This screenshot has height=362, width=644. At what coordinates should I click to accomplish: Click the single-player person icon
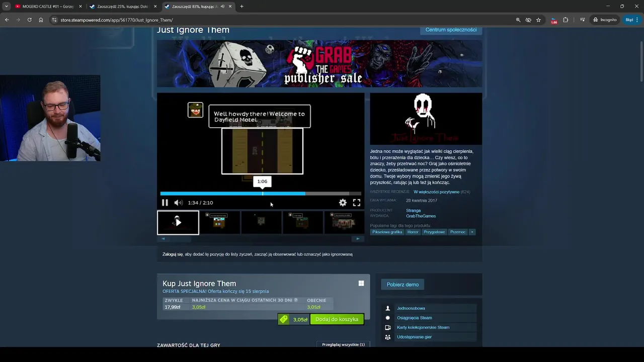(x=387, y=308)
